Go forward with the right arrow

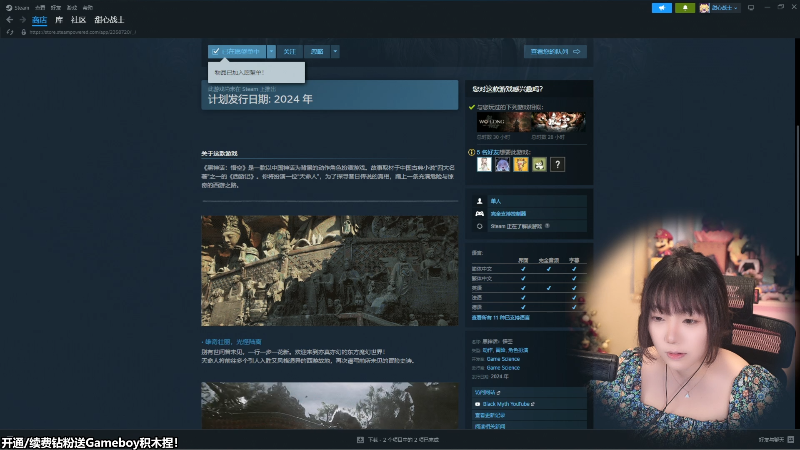pos(22,20)
